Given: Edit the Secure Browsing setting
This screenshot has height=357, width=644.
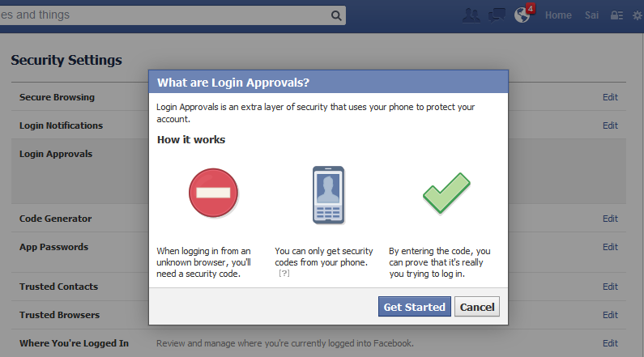Looking at the screenshot, I should pos(610,97).
